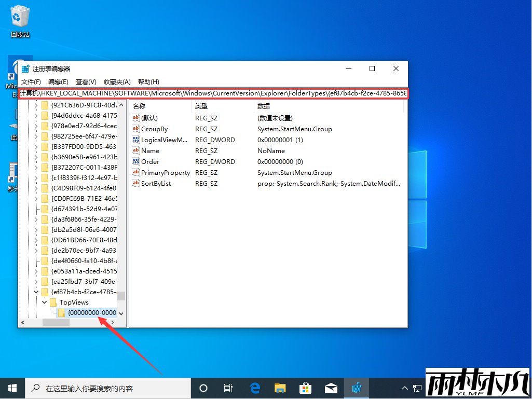Open File Explorer from the taskbar
The width and height of the screenshot is (532, 399).
280,388
